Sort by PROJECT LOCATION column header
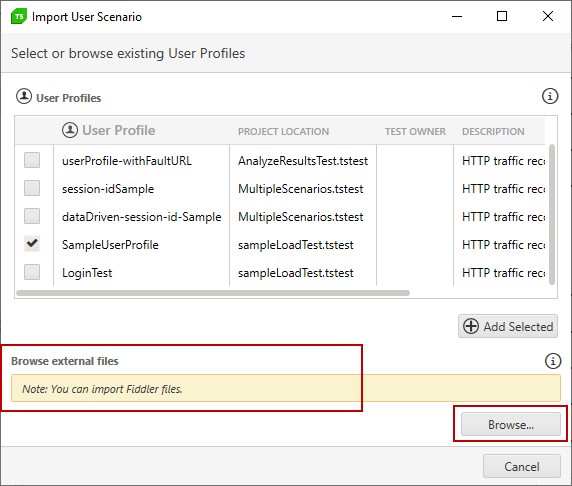The height and width of the screenshot is (486, 572). pos(283,131)
